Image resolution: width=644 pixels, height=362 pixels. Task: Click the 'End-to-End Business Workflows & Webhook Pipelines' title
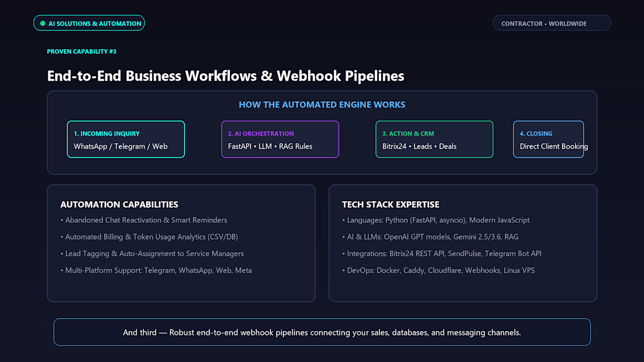coord(225,76)
